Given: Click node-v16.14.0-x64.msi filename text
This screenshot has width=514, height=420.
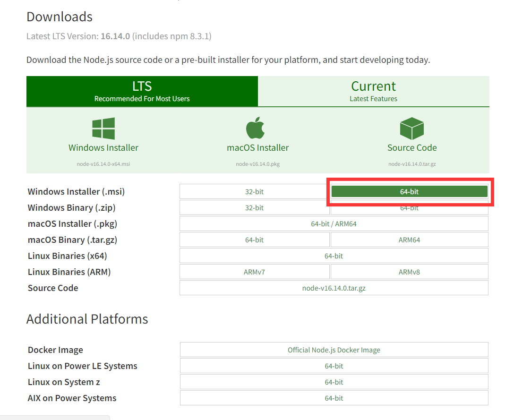Looking at the screenshot, I should [x=103, y=164].
